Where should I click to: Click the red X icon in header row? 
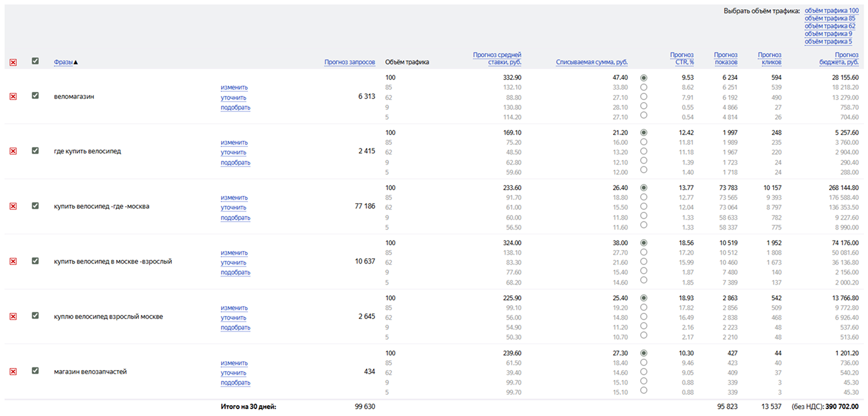coord(13,63)
